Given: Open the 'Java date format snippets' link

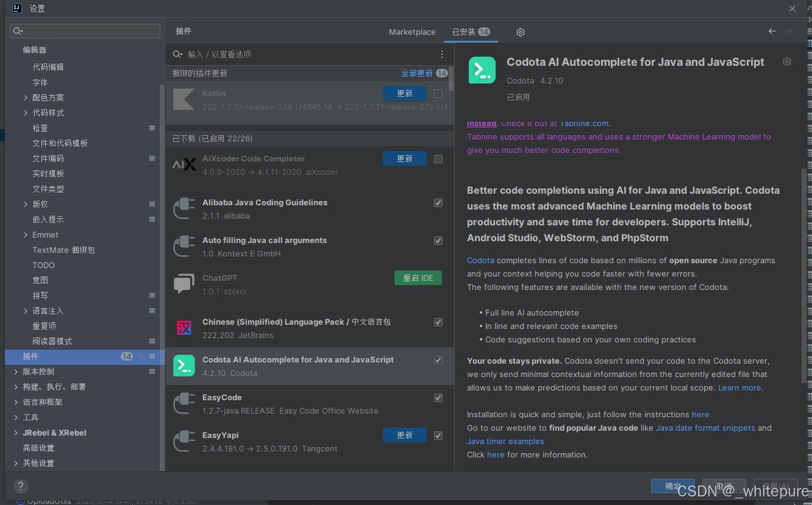Looking at the screenshot, I should click(705, 428).
